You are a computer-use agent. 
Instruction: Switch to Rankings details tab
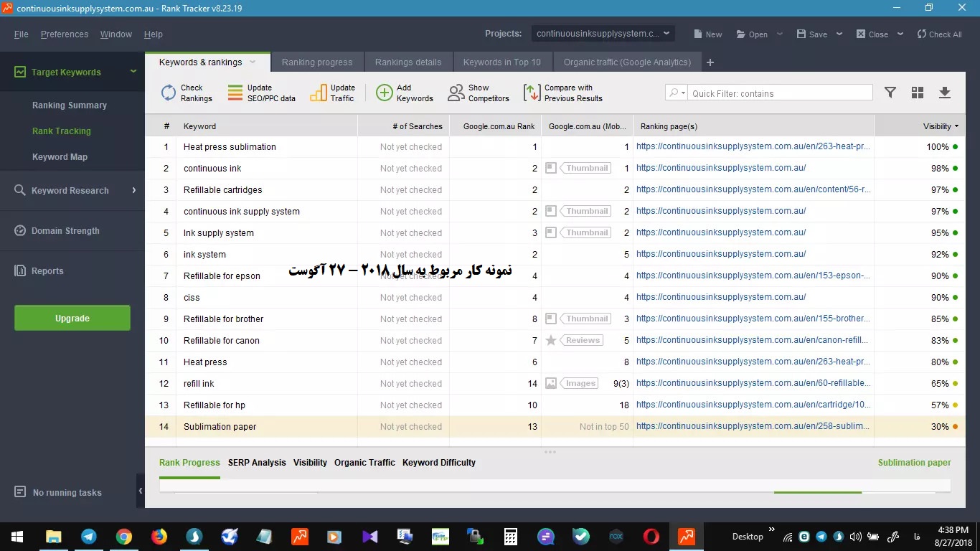[408, 62]
